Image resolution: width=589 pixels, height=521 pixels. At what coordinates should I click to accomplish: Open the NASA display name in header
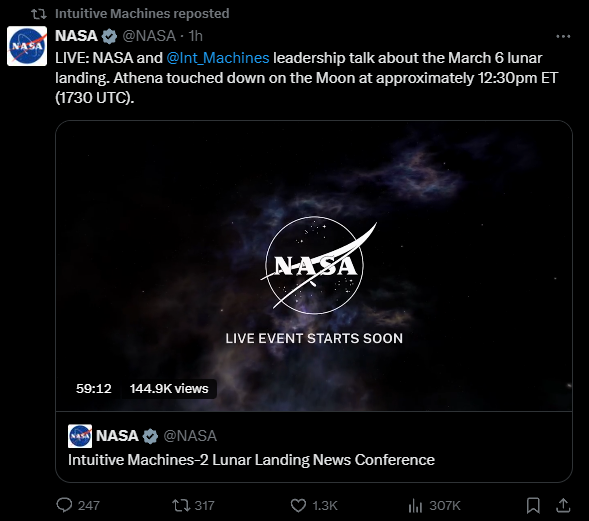pyautogui.click(x=76, y=36)
